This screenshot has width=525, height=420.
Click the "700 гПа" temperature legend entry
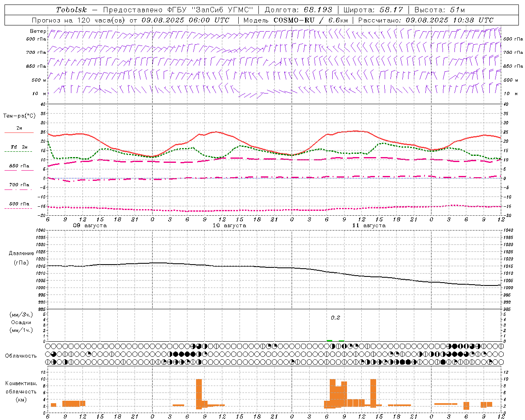(19, 185)
